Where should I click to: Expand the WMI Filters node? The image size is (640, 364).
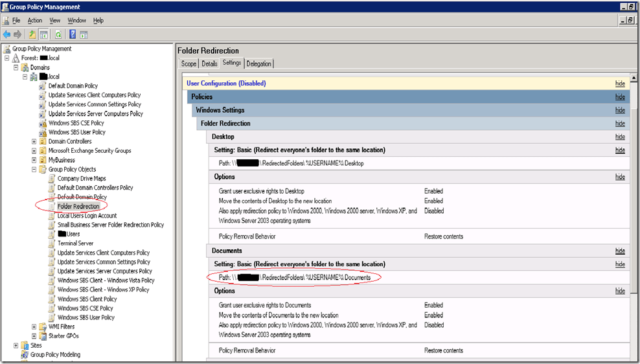pyautogui.click(x=34, y=327)
